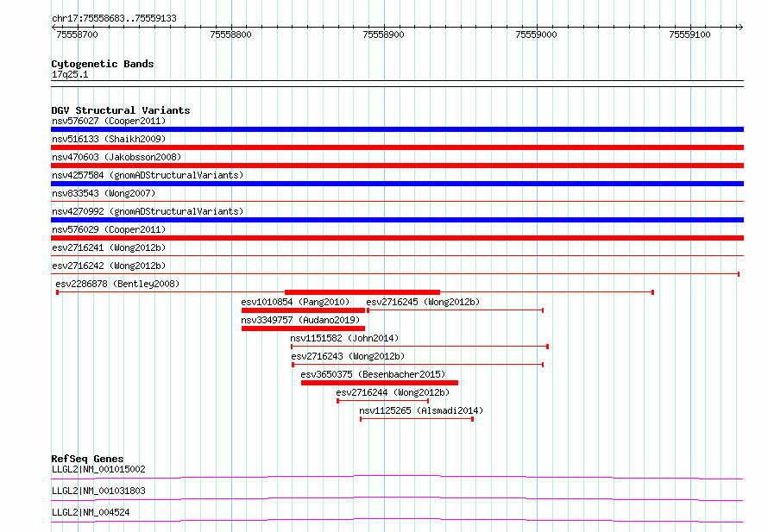Click the 75558700 ruler position
Viewport: 768px width, 532px height.
tap(78, 34)
